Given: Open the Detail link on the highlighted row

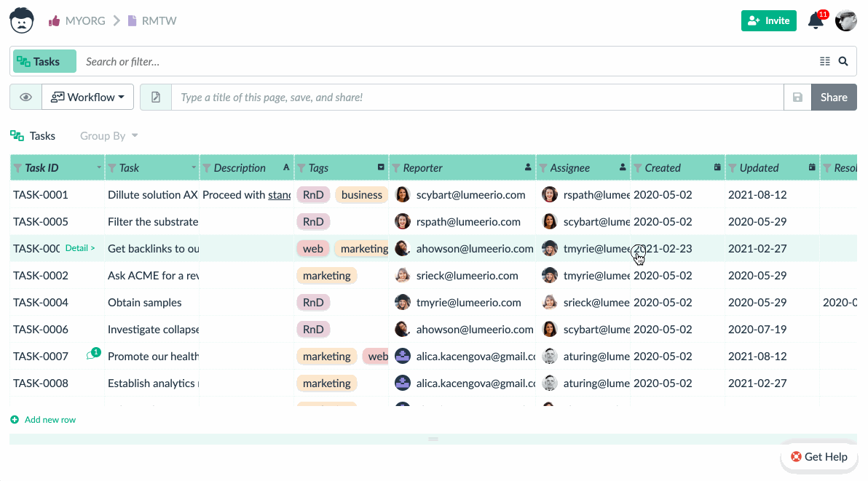Looking at the screenshot, I should point(81,247).
